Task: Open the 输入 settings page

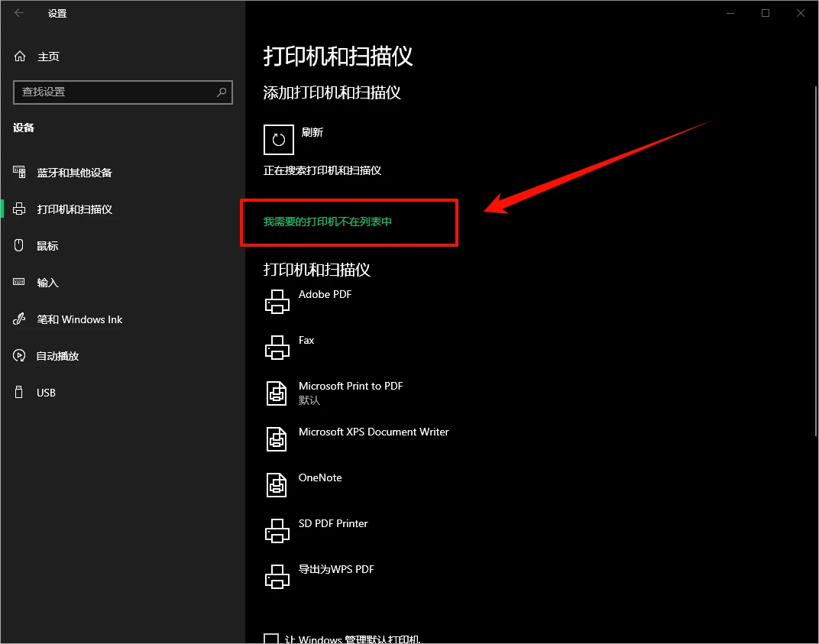Action: coord(47,283)
